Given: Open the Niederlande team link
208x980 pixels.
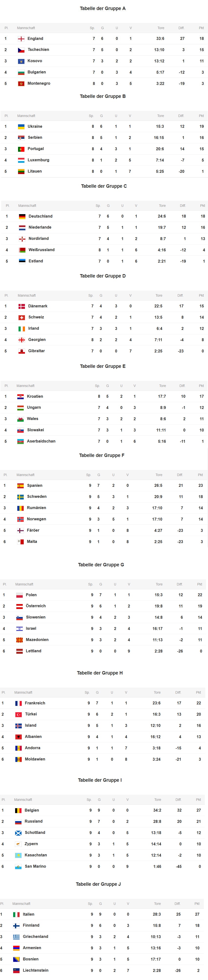Looking at the screenshot, I should pos(40,228).
